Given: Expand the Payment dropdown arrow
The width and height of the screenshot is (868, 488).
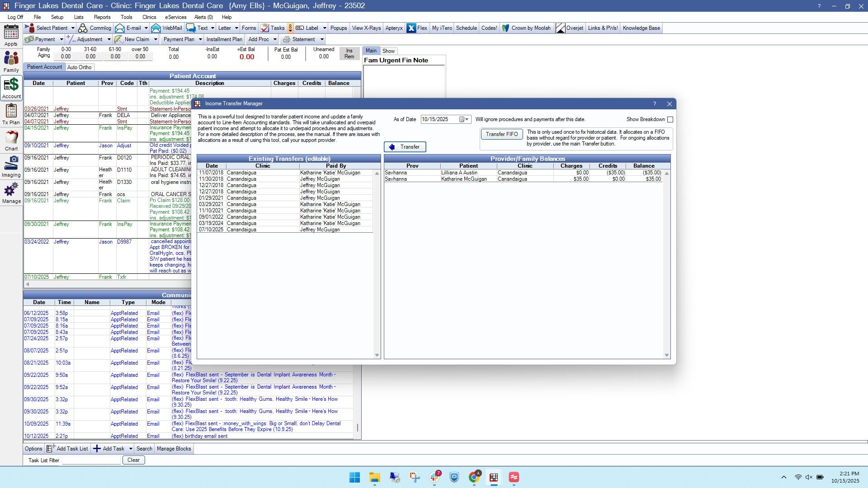Looking at the screenshot, I should (x=61, y=39).
